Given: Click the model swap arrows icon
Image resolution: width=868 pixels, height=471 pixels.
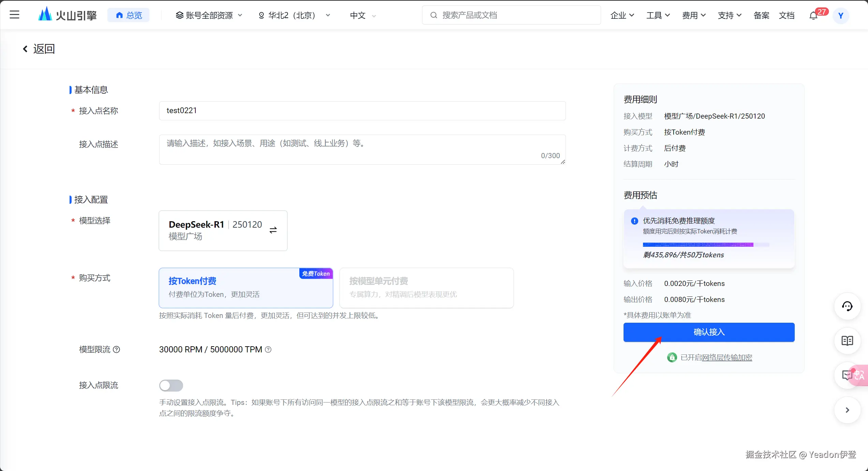Looking at the screenshot, I should [273, 230].
